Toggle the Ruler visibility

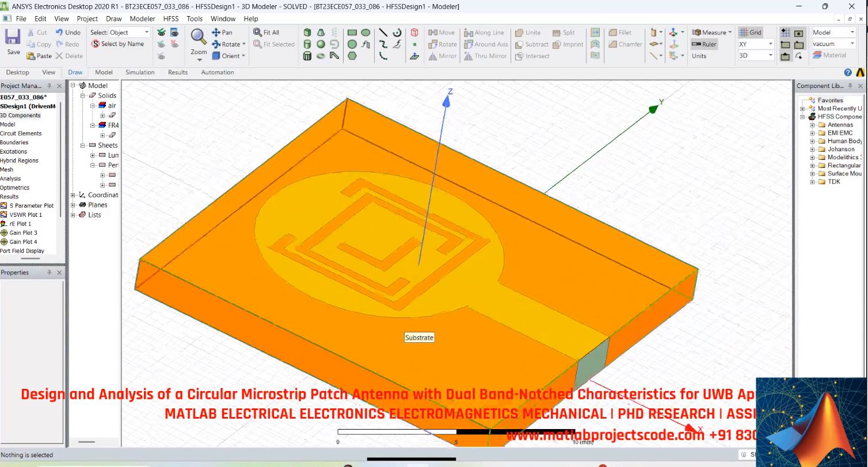pyautogui.click(x=703, y=44)
